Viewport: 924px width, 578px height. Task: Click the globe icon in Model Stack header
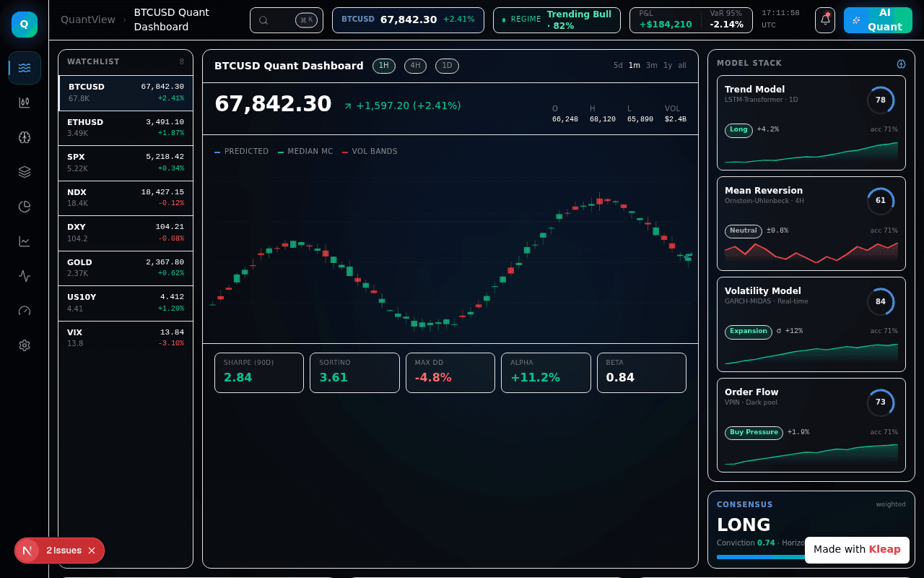pyautogui.click(x=901, y=64)
